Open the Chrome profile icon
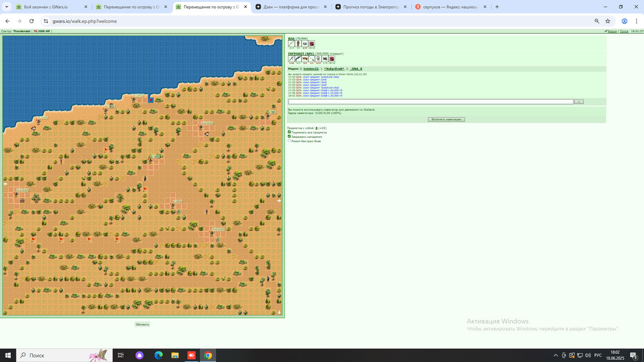 [624, 21]
